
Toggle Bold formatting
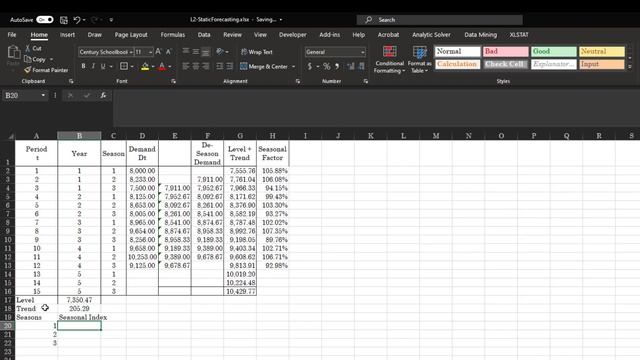pos(83,66)
